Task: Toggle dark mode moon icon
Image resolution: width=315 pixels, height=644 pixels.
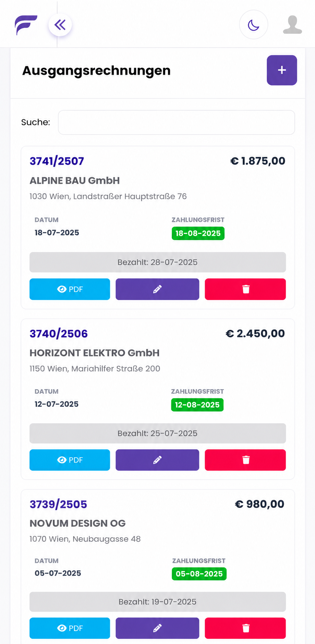Action: (254, 25)
